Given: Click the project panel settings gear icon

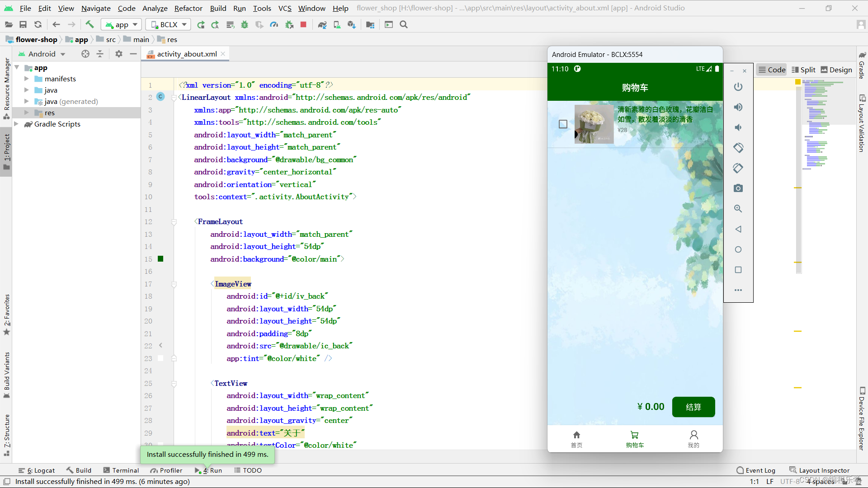Looking at the screenshot, I should click(x=118, y=54).
